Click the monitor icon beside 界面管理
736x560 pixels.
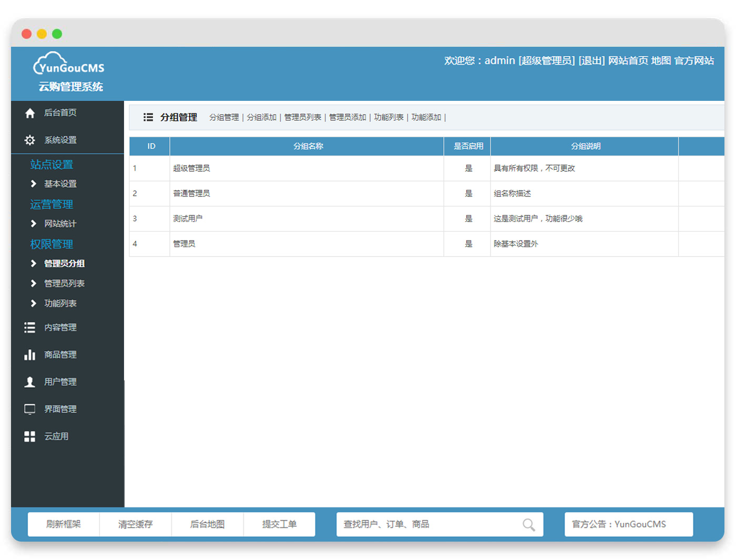click(x=30, y=410)
